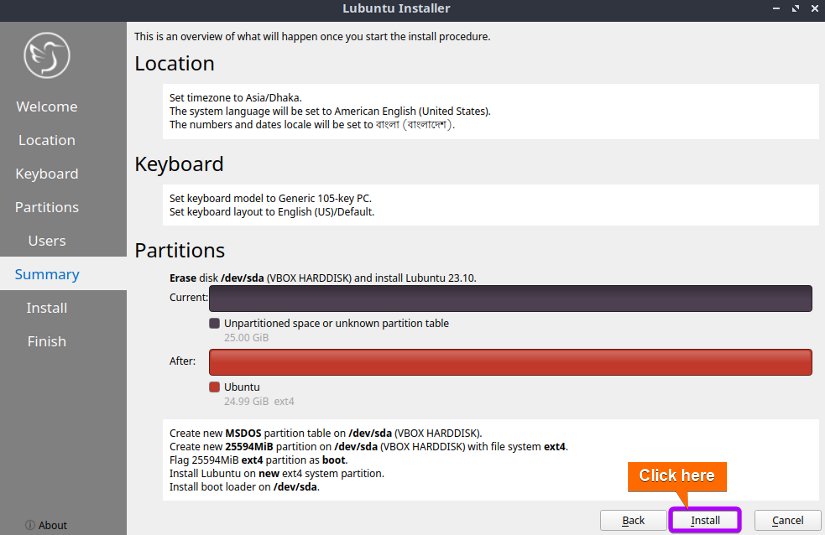Click the Cancel button
This screenshot has height=535, width=825.
(788, 520)
